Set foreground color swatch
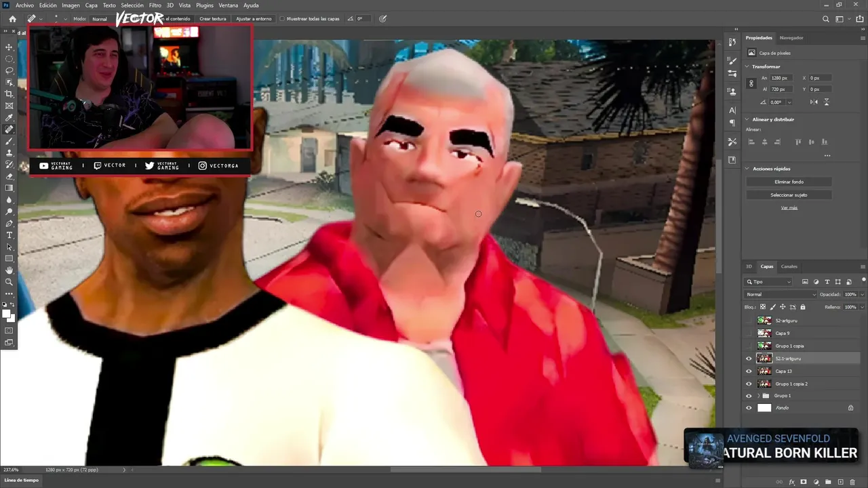Viewport: 868px width, 488px height. (7, 313)
